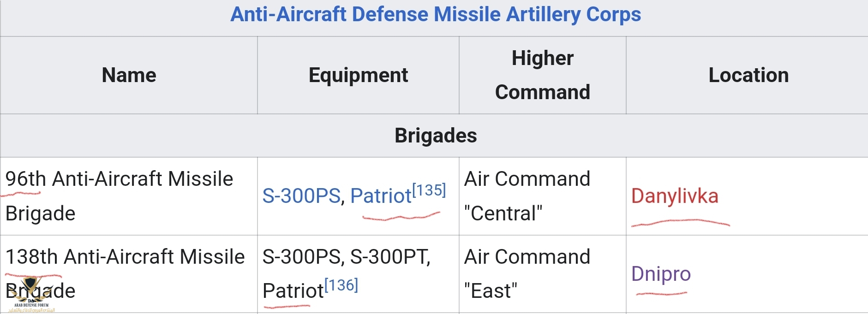Open the blue S-300PS link
The width and height of the screenshot is (868, 314).
click(301, 196)
